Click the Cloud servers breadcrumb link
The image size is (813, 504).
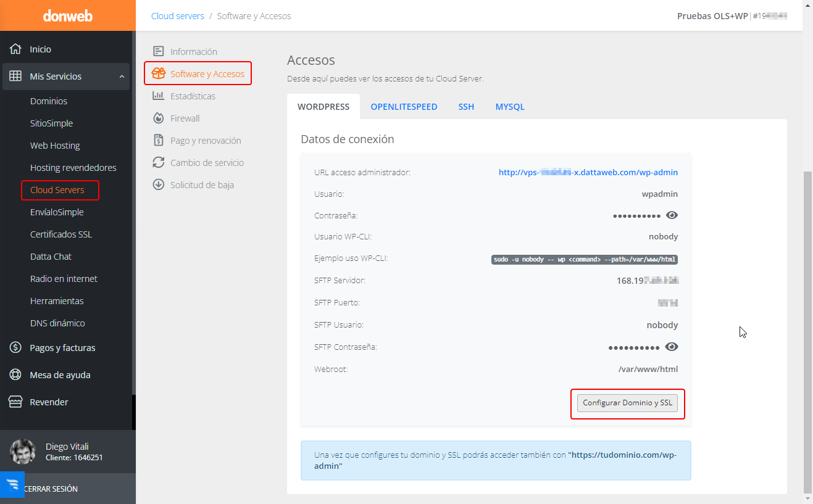178,16
